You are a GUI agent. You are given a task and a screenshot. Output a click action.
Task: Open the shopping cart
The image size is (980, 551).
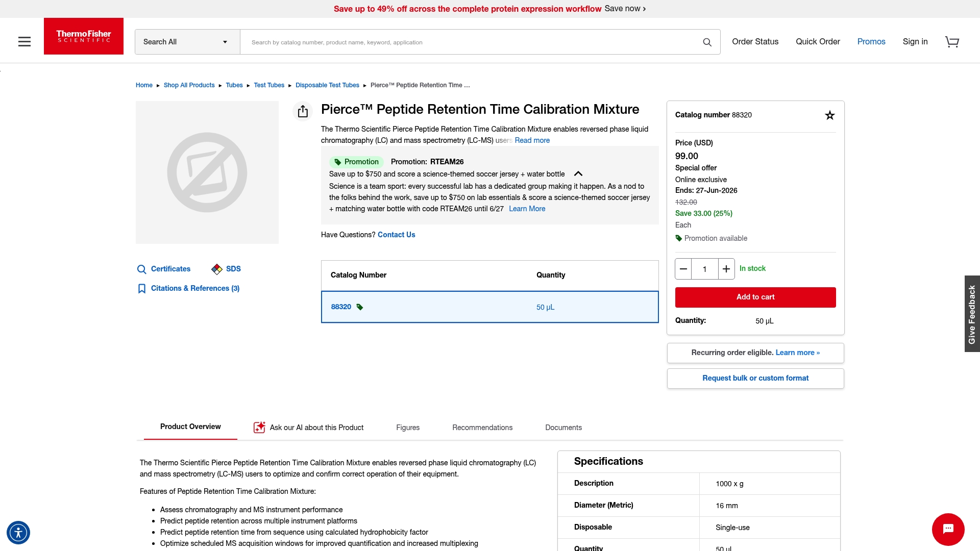(x=952, y=42)
